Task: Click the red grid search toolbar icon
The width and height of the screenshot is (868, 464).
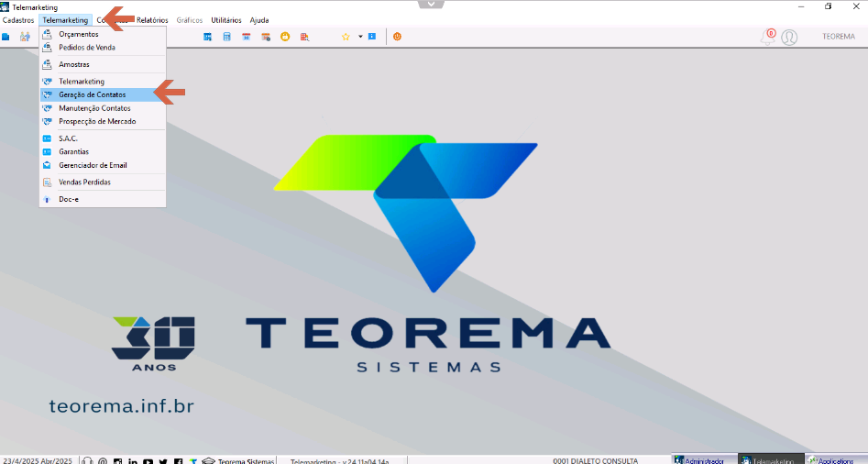Action: [x=304, y=37]
